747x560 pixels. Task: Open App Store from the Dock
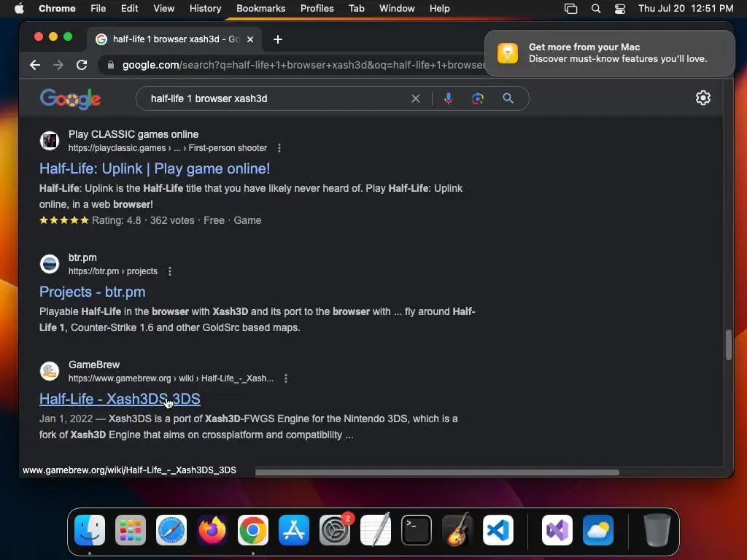[x=294, y=530]
